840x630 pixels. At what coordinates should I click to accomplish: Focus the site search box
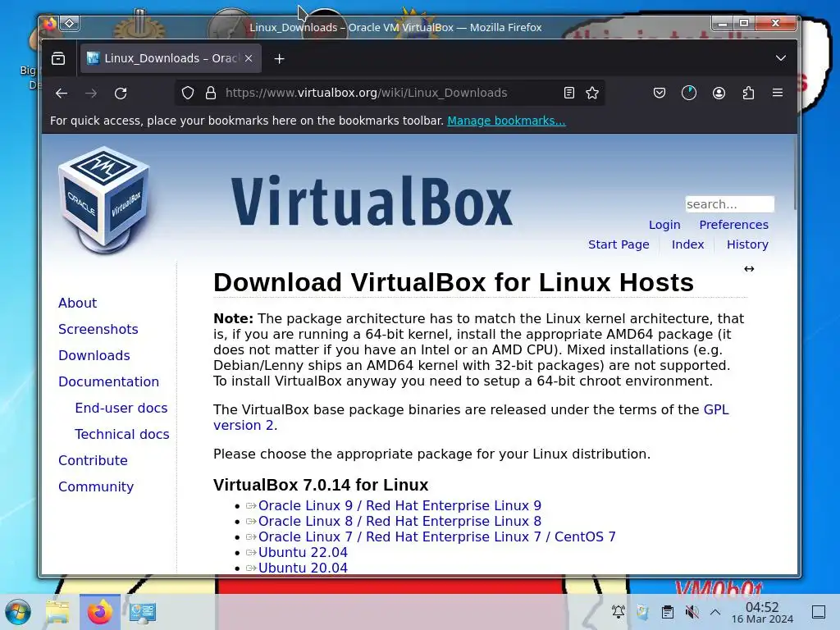[729, 204]
